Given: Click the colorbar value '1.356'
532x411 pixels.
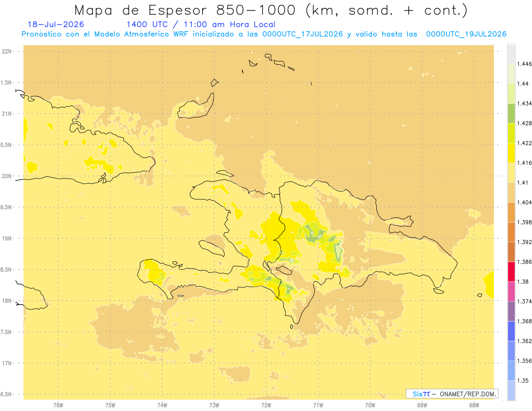Looking at the screenshot, I should pos(524,361).
